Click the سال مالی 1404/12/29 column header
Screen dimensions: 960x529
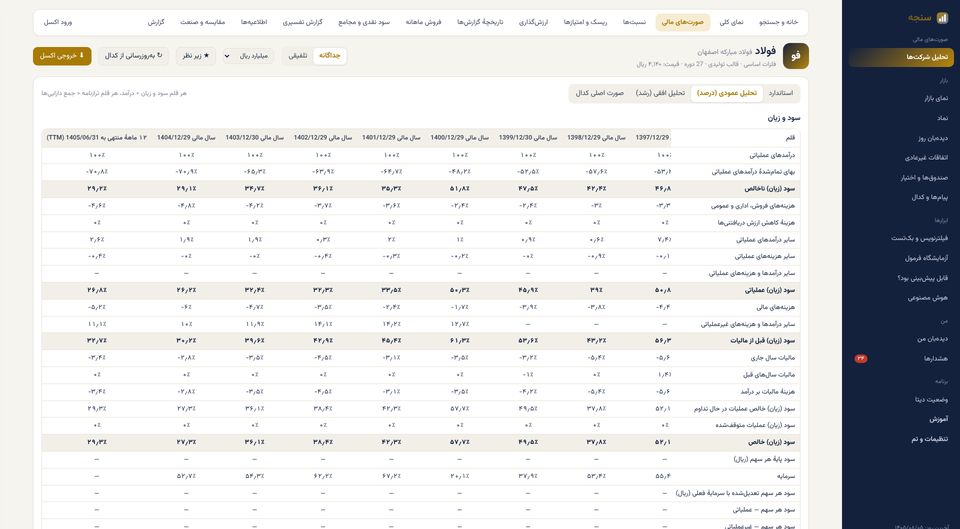click(x=186, y=138)
